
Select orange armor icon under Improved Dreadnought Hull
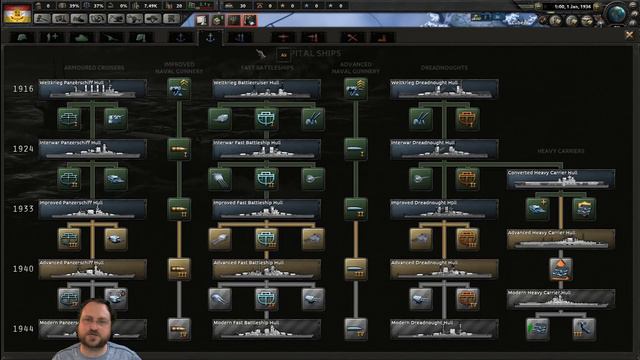(467, 239)
